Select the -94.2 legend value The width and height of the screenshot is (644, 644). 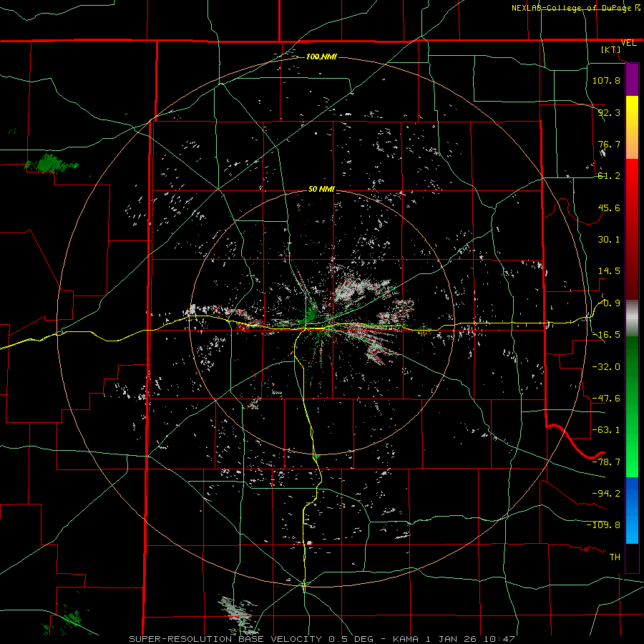(606, 494)
